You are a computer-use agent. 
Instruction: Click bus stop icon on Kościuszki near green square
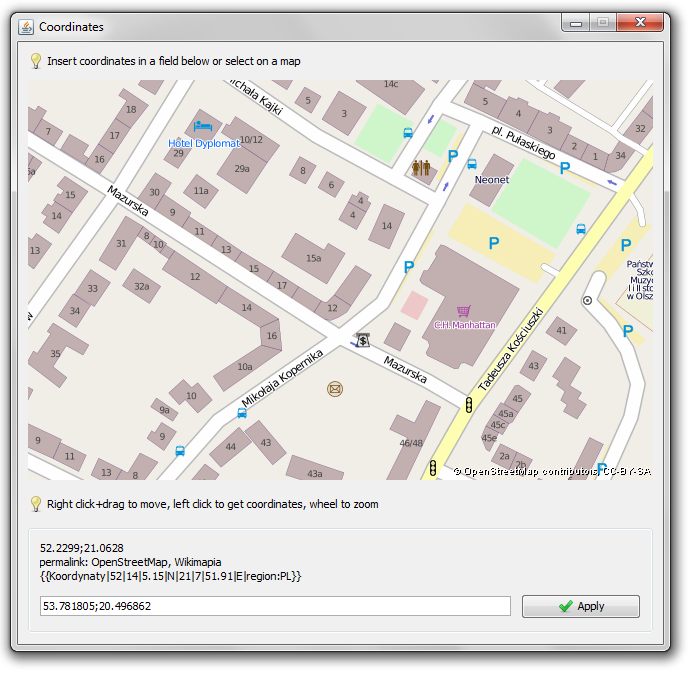pos(581,229)
